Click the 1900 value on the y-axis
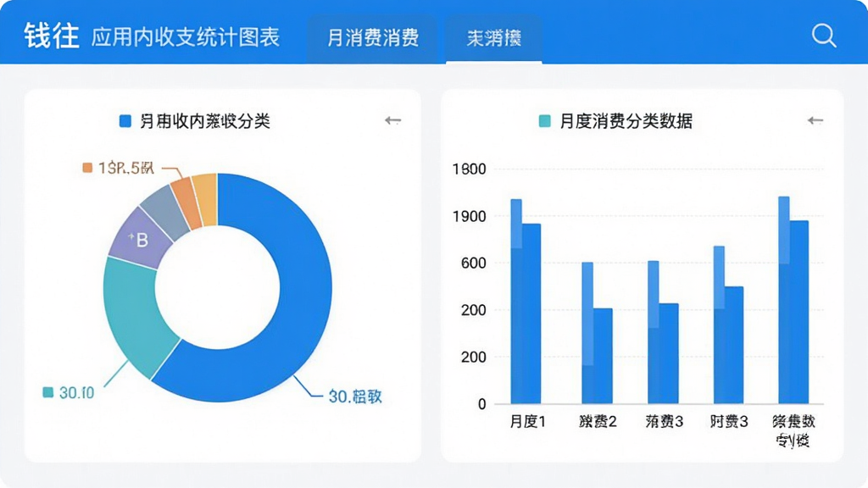 click(x=470, y=216)
